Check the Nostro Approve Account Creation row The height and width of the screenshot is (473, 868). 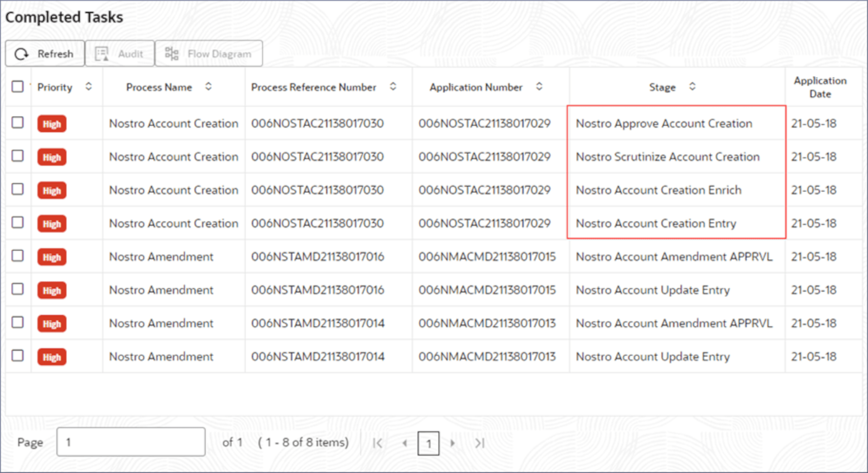pos(17,123)
